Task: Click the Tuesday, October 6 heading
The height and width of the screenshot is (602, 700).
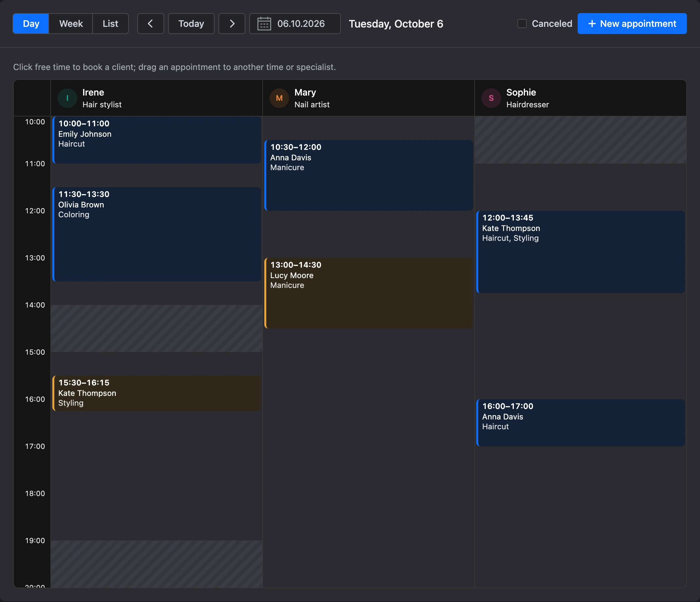Action: click(x=396, y=24)
